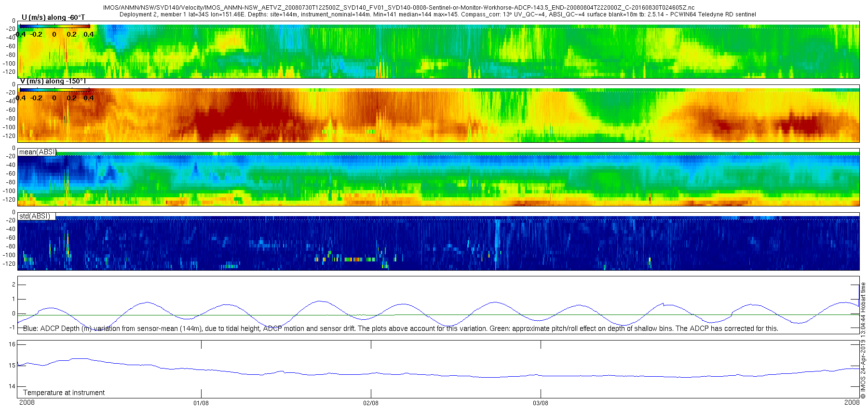
Task: Click the '15' temperature axis tick
Action: pos(12,365)
